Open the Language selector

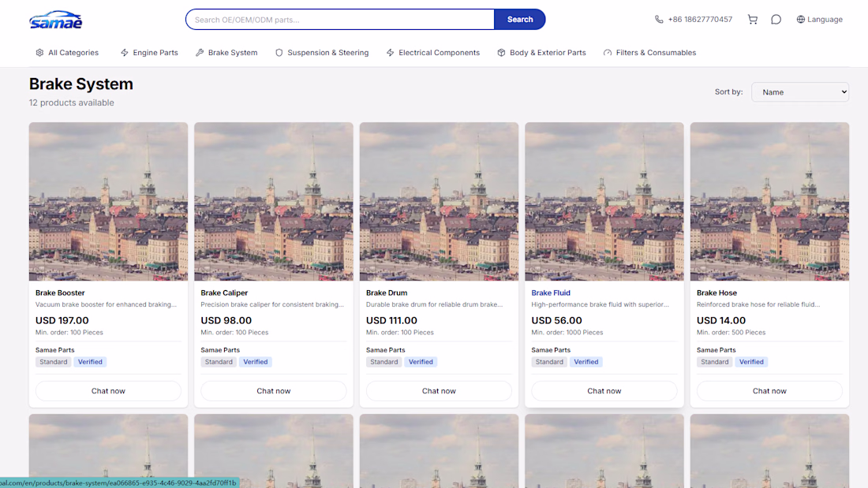click(x=819, y=20)
